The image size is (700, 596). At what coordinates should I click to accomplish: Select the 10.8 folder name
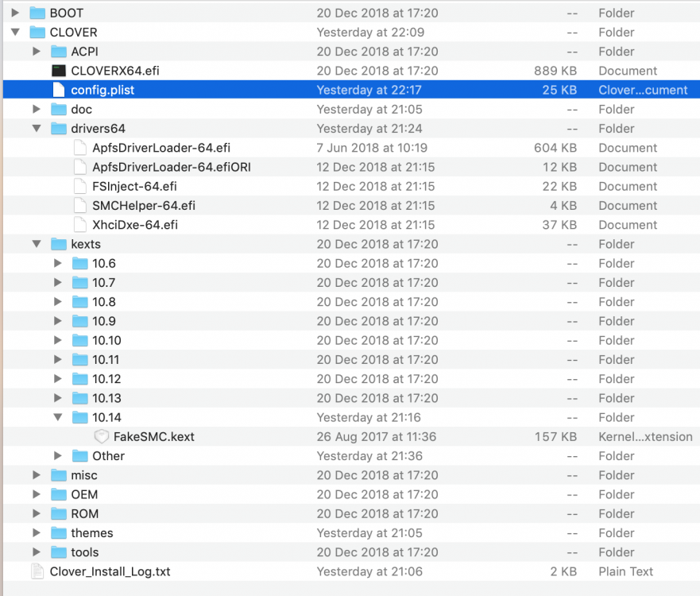[x=104, y=302]
